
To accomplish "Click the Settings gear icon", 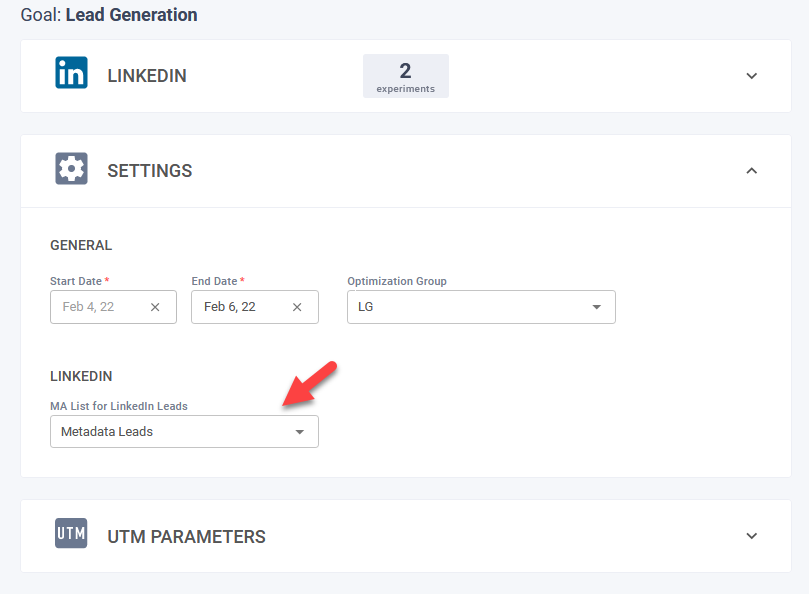I will tap(71, 170).
